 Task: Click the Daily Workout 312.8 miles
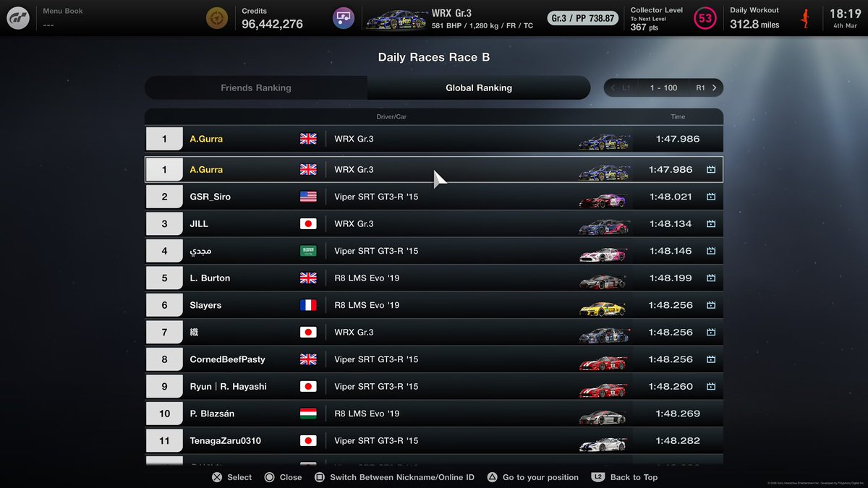click(x=754, y=24)
